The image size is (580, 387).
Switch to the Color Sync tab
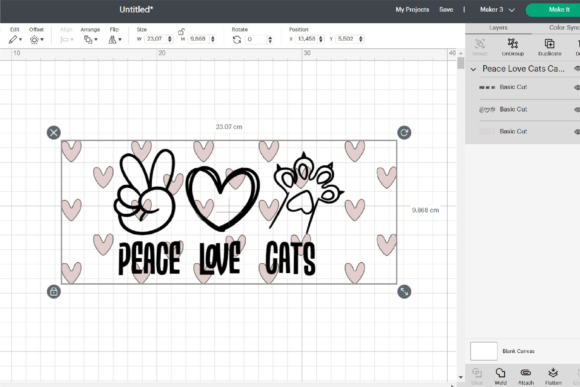pyautogui.click(x=564, y=28)
